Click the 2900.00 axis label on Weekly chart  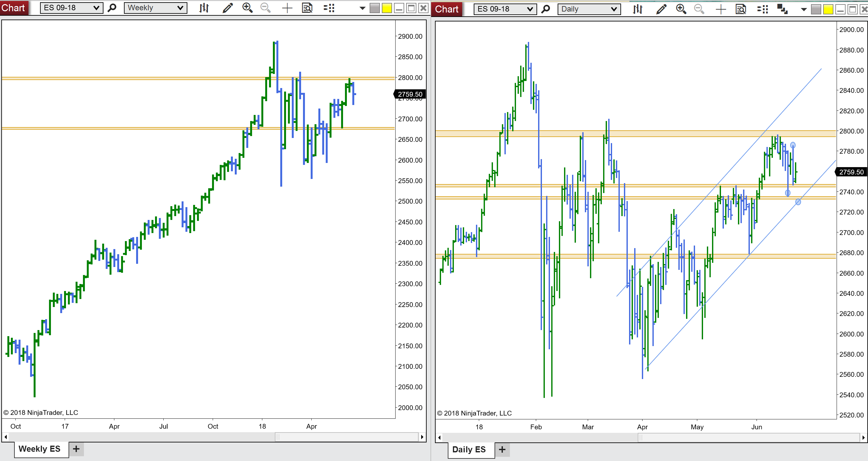tap(410, 36)
